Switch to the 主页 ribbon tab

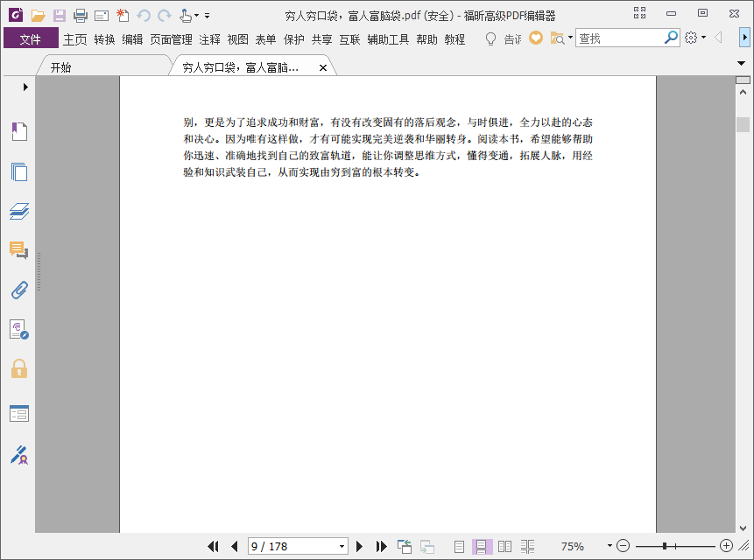coord(75,39)
